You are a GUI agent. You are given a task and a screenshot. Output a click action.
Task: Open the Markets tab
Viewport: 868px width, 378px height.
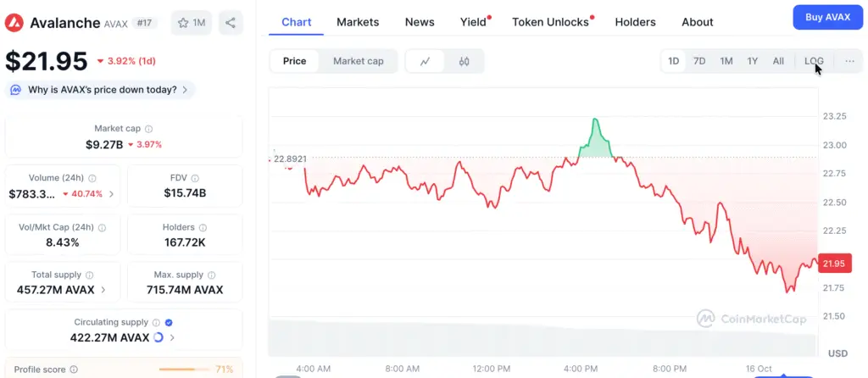(x=358, y=22)
